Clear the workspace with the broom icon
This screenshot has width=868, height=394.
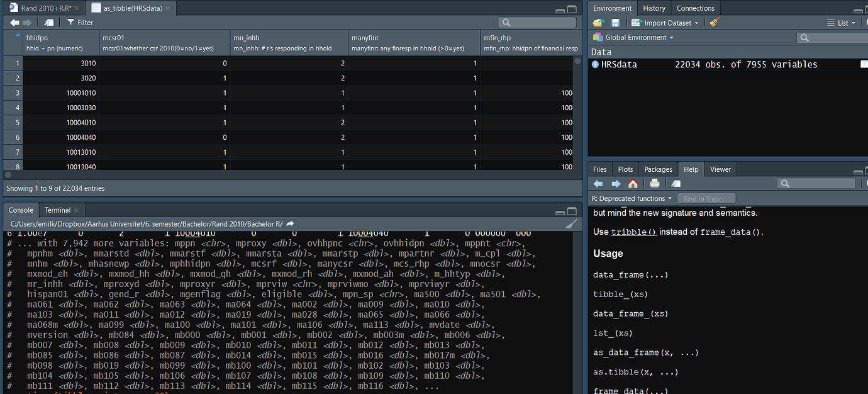[x=715, y=23]
